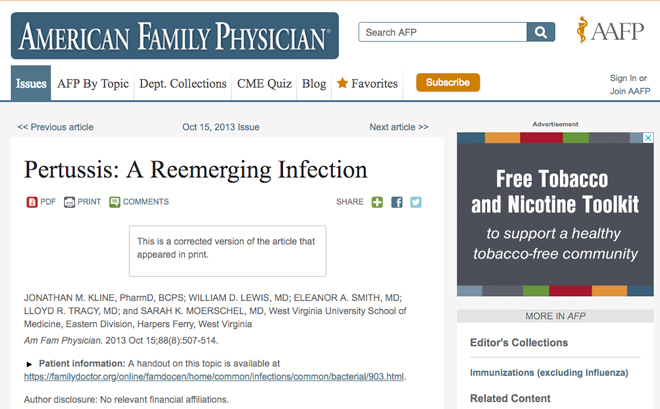Click the orange Subscribe button
This screenshot has height=409, width=660.
point(448,82)
